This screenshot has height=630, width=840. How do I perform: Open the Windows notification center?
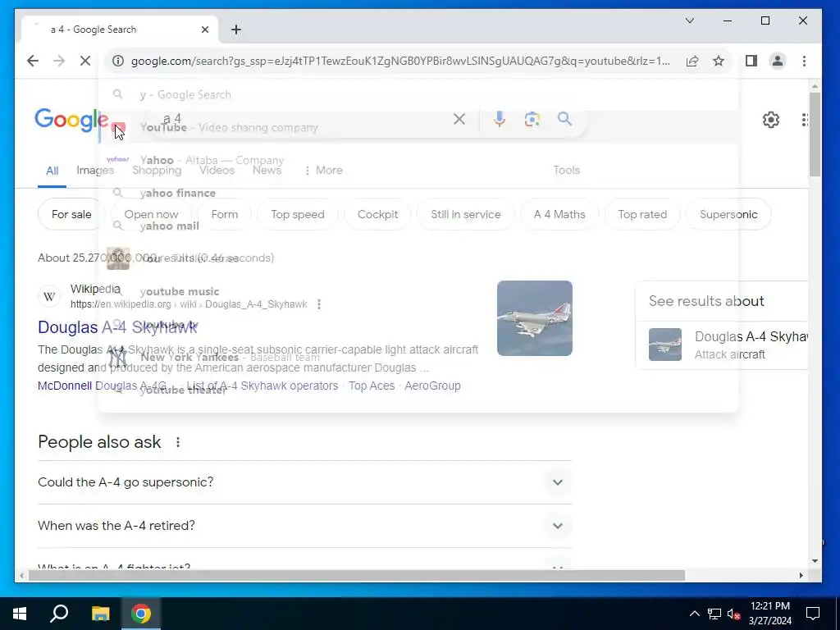[x=813, y=614]
